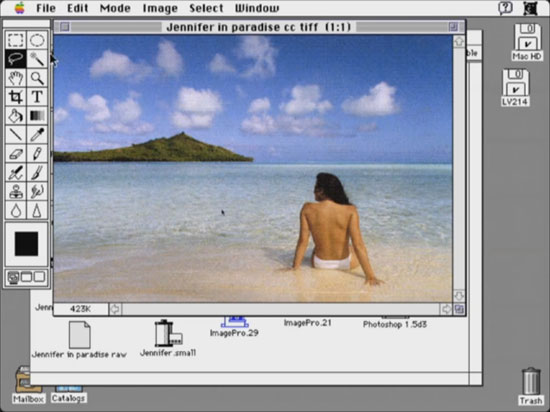Click the image window scroll down arrow
Viewport: 550px width, 412px height.
459,296
